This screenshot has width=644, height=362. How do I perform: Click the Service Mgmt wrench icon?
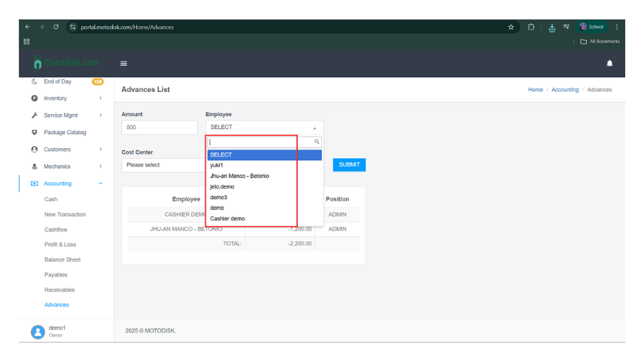34,115
